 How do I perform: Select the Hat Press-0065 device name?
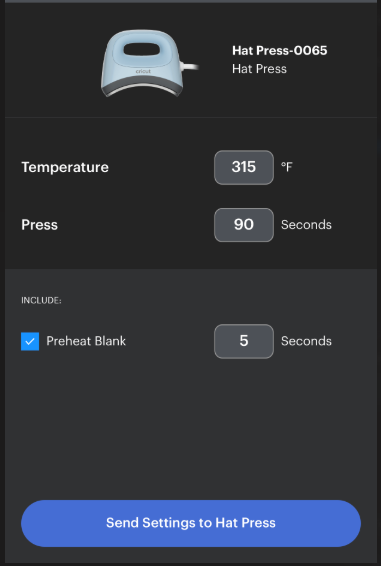280,51
